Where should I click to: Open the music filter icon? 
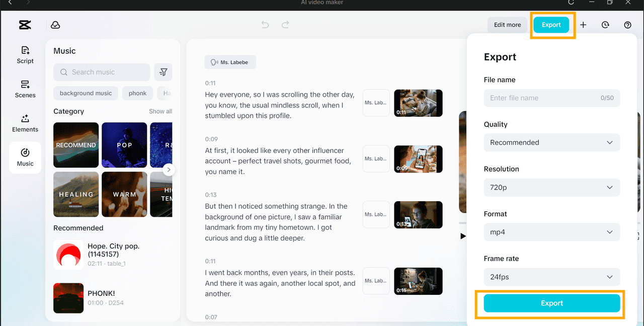click(164, 72)
